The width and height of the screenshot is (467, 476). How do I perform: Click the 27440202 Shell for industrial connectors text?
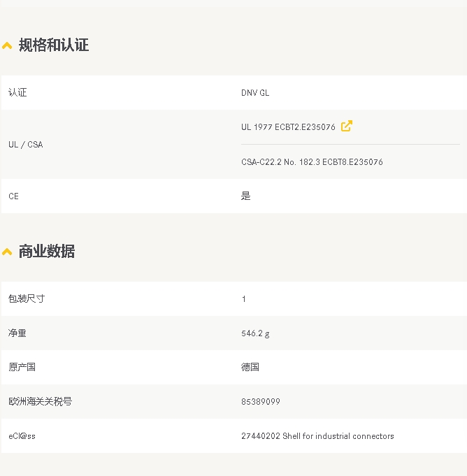pyautogui.click(x=317, y=436)
